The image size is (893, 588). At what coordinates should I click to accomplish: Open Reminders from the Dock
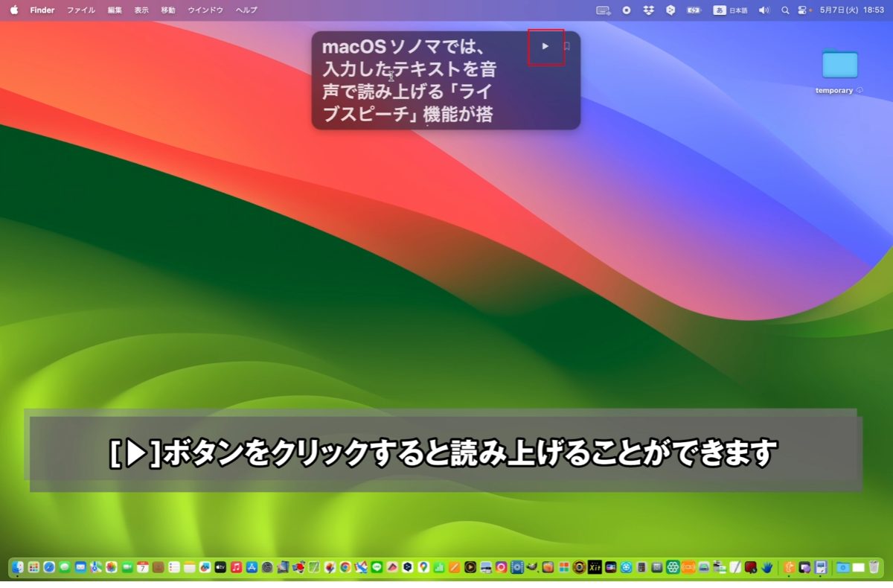(x=174, y=567)
